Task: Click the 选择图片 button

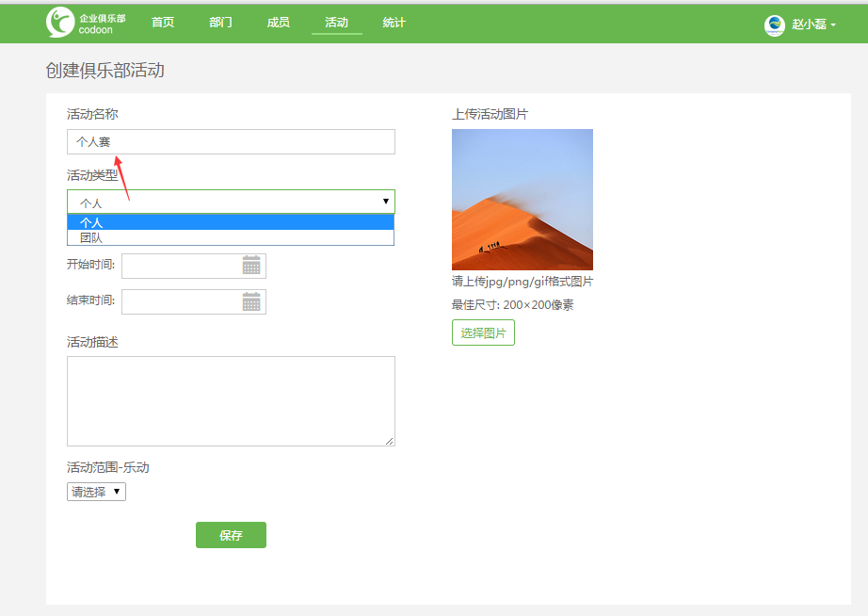Action: [x=483, y=332]
